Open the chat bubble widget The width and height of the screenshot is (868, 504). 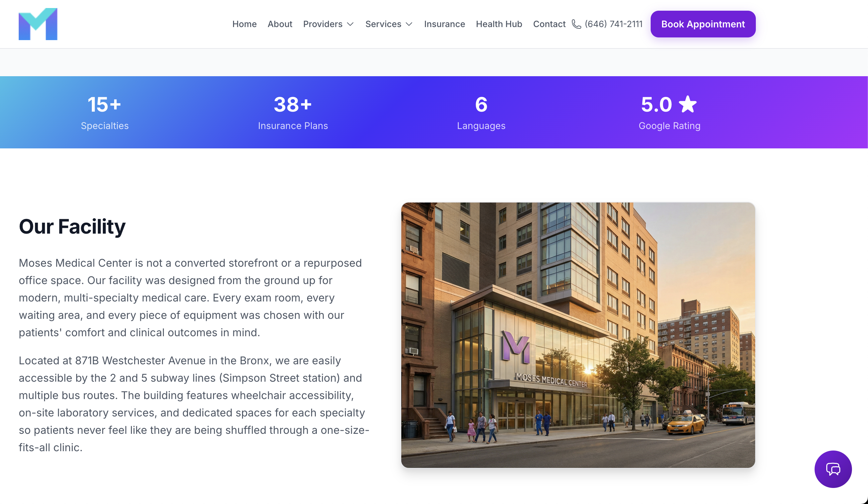[x=833, y=469]
